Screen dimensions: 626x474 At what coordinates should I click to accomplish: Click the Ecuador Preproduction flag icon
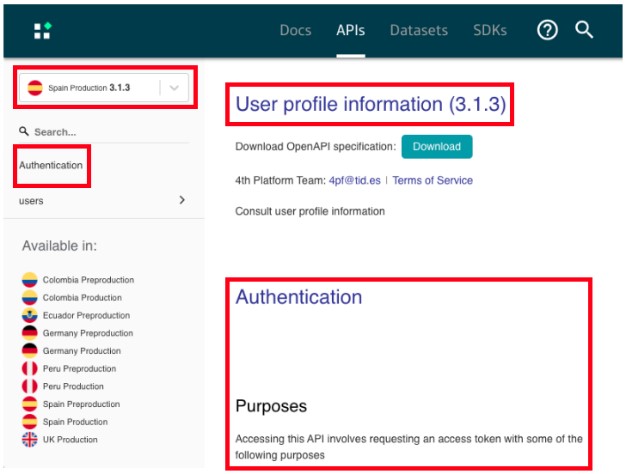pyautogui.click(x=30, y=315)
